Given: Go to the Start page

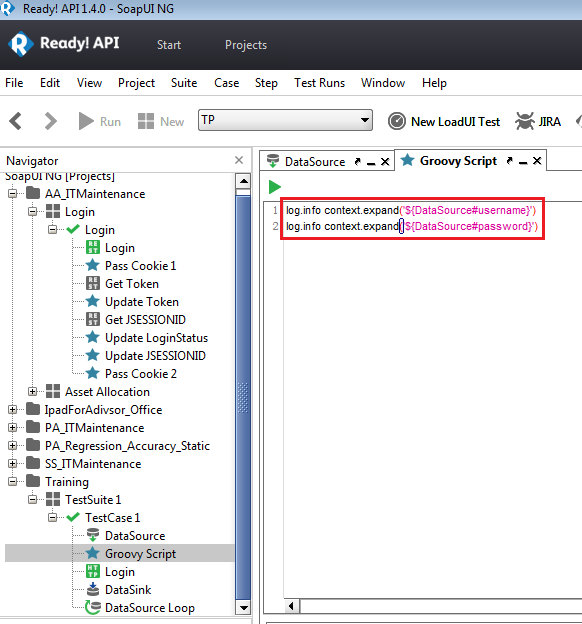Looking at the screenshot, I should coord(169,45).
